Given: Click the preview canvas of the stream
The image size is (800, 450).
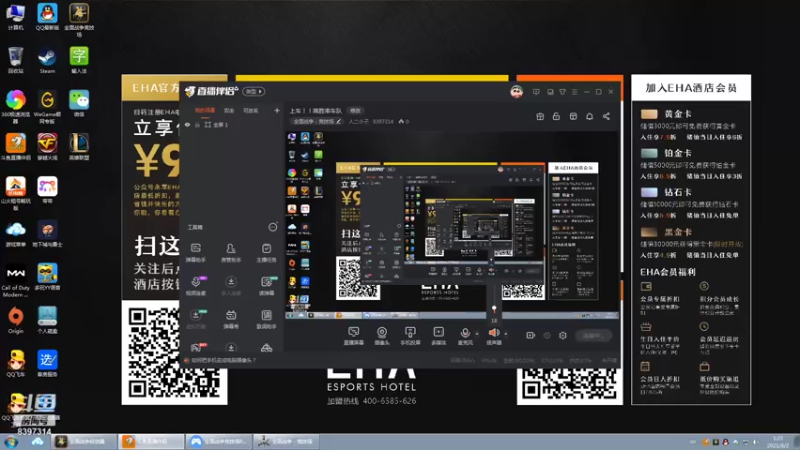Looking at the screenshot, I should pyautogui.click(x=452, y=226).
